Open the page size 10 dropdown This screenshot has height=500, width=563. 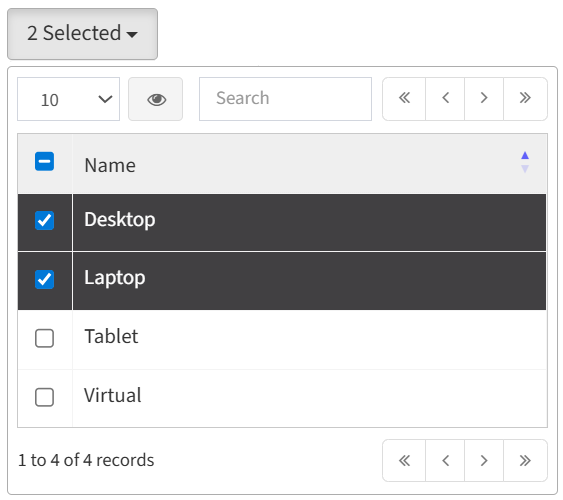tap(69, 99)
